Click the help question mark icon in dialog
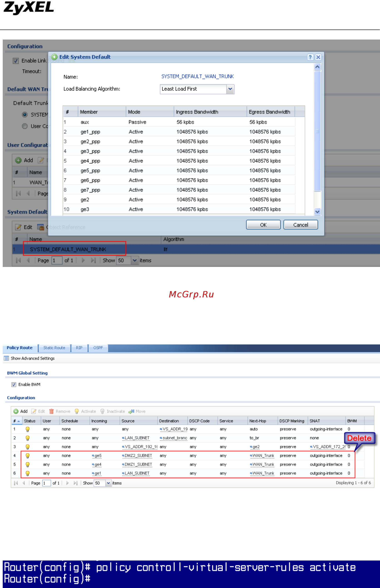The image size is (380, 588). (310, 57)
